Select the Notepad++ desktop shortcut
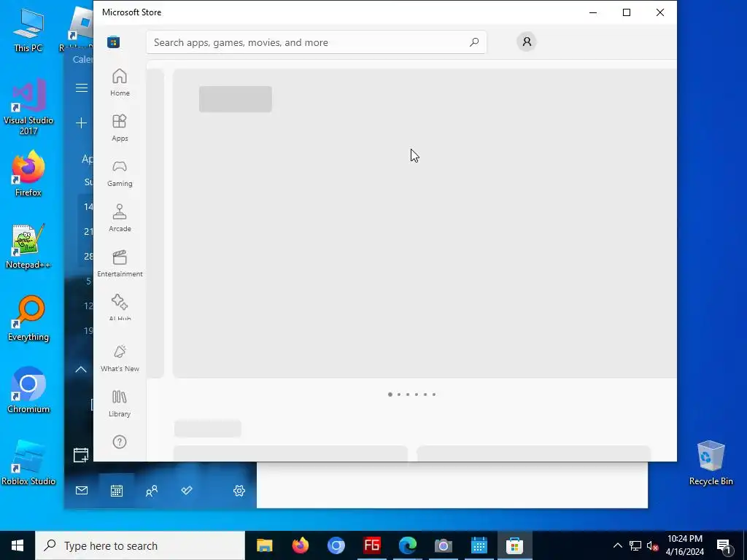This screenshot has height=560, width=747. 28,246
